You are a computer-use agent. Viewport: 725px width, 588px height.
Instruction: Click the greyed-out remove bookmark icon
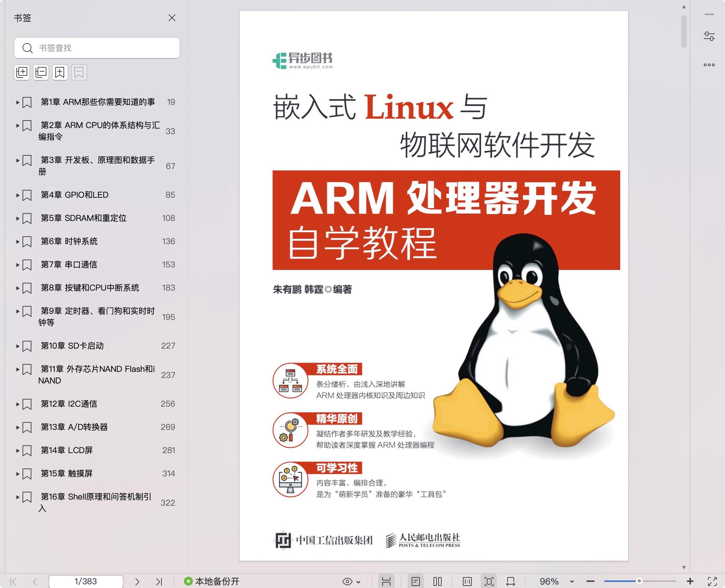point(79,72)
